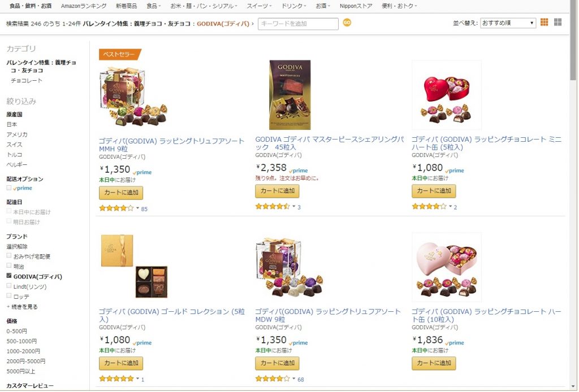Open the おすすめ順 sort dropdown
This screenshot has height=392, width=579.
click(508, 23)
